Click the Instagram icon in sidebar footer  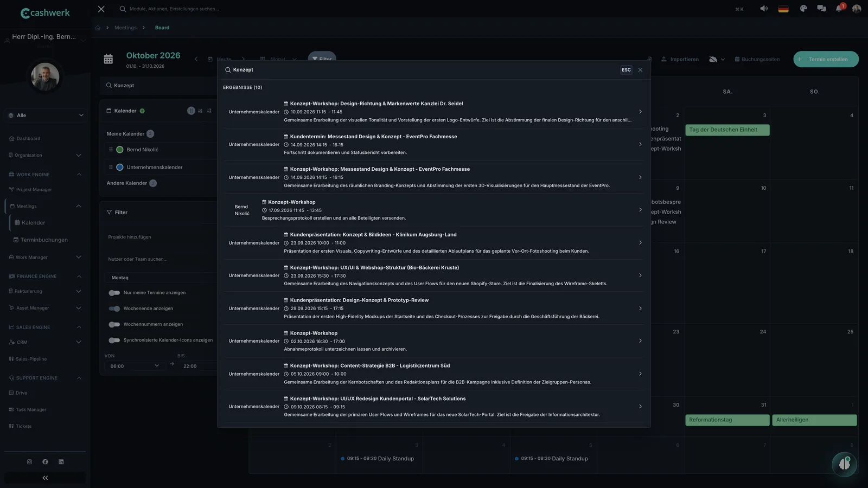[29, 462]
